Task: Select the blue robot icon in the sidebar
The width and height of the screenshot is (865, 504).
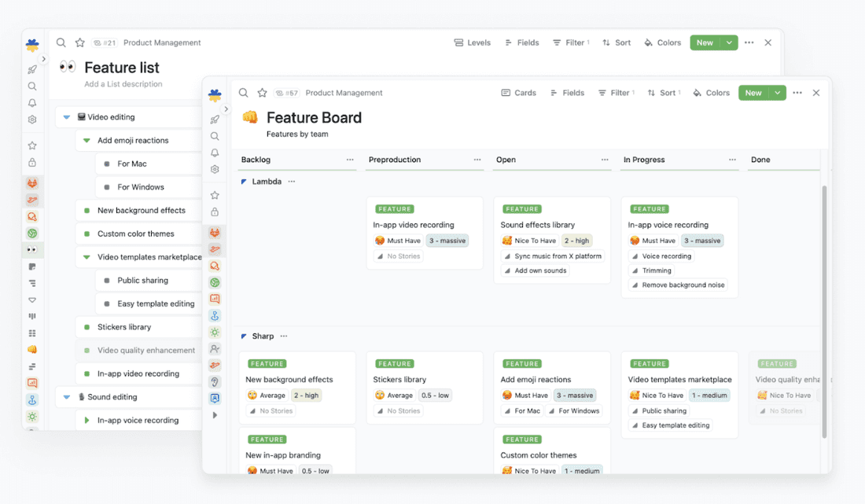Action: tap(215, 399)
